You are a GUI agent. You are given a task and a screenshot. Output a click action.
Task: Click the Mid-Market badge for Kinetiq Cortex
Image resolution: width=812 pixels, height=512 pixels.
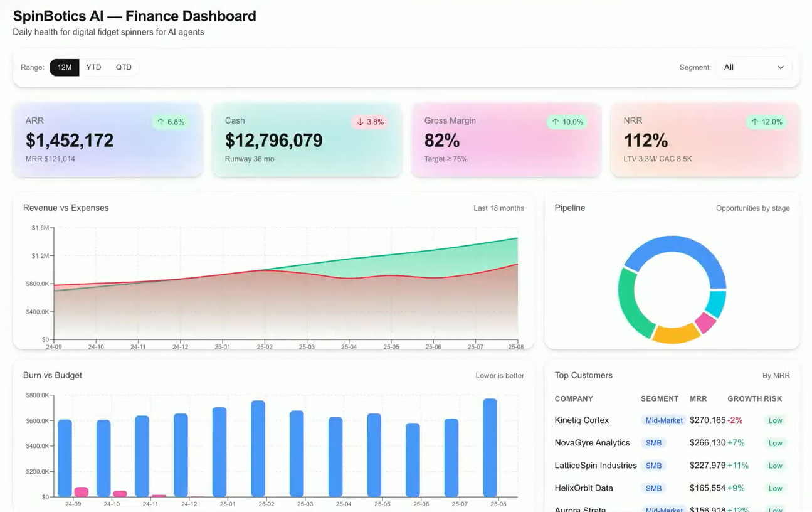[x=664, y=420]
